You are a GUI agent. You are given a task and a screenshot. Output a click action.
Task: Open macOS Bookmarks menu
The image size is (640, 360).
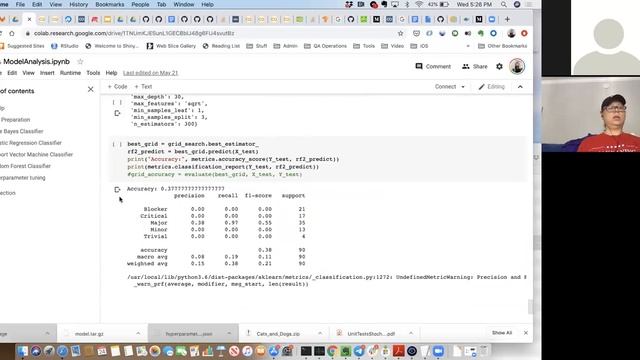(x=109, y=4)
